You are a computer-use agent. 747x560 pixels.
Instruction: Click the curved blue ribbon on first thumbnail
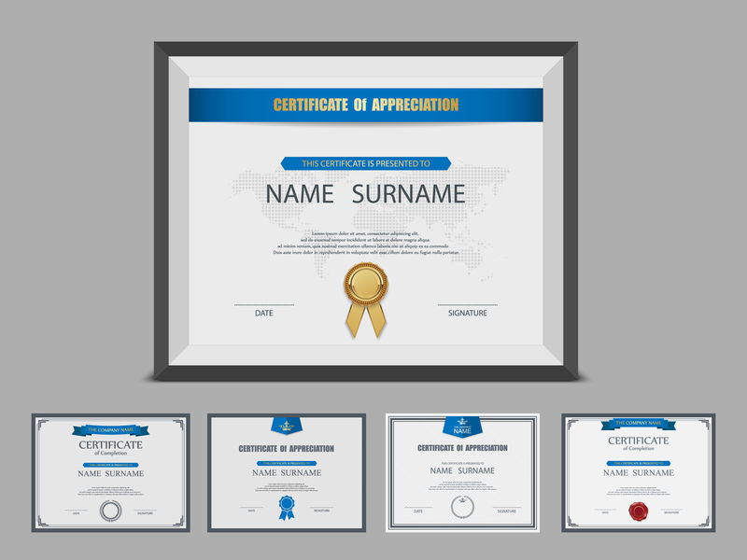coord(110,430)
